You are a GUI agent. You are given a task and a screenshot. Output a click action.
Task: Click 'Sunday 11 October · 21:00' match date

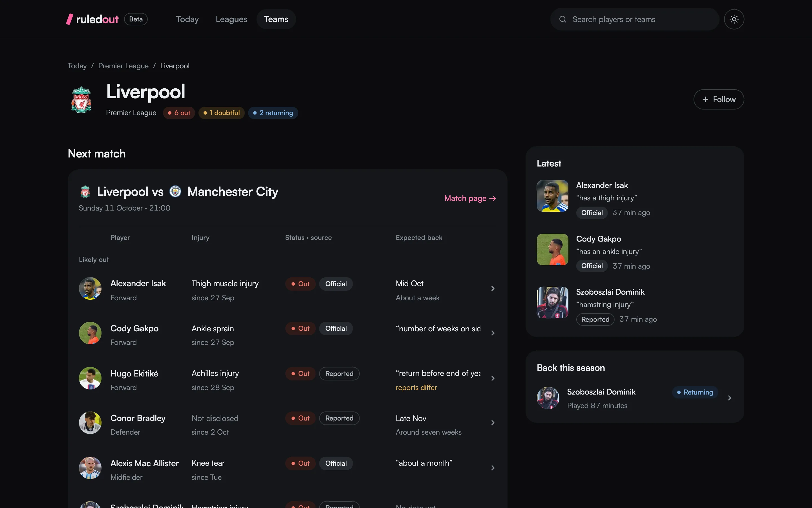(x=125, y=208)
